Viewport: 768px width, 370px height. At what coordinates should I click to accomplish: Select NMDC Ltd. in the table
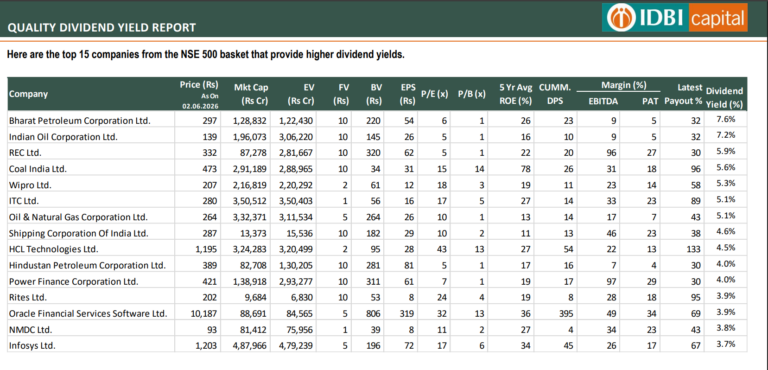(x=30, y=329)
